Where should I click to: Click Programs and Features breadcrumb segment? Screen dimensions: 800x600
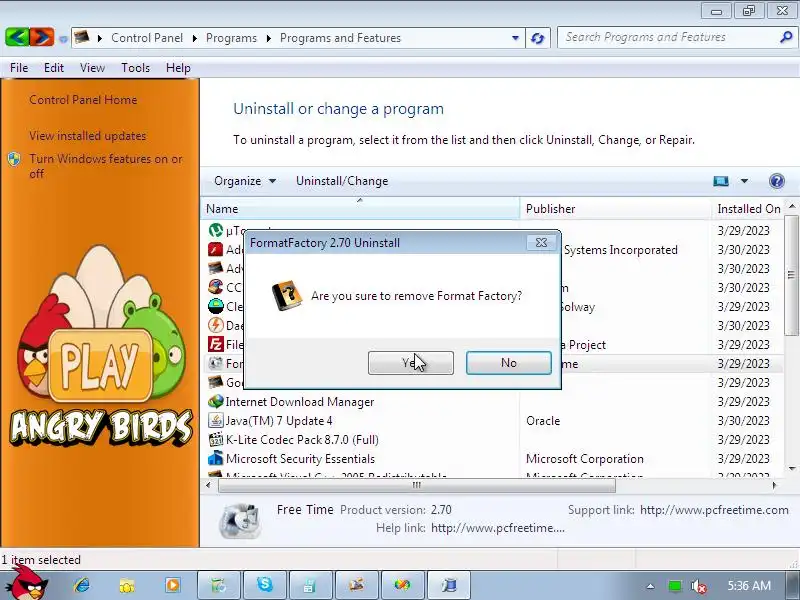pyautogui.click(x=340, y=38)
